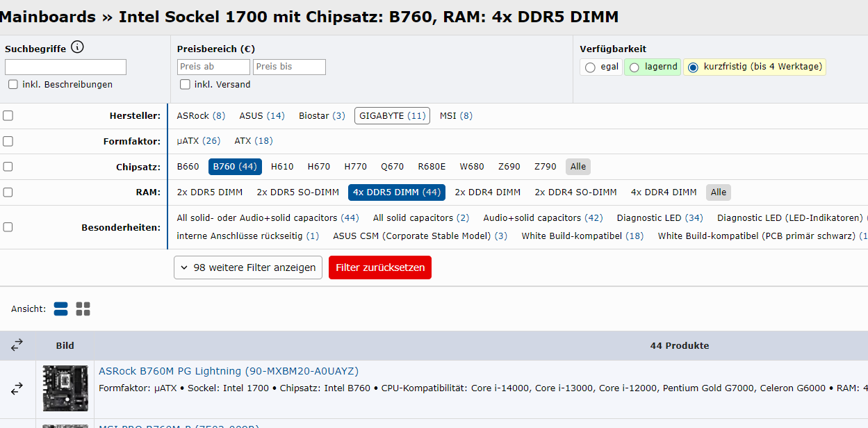Filter Audio+solid capacitors (42)
This screenshot has width=868, height=428.
click(543, 218)
